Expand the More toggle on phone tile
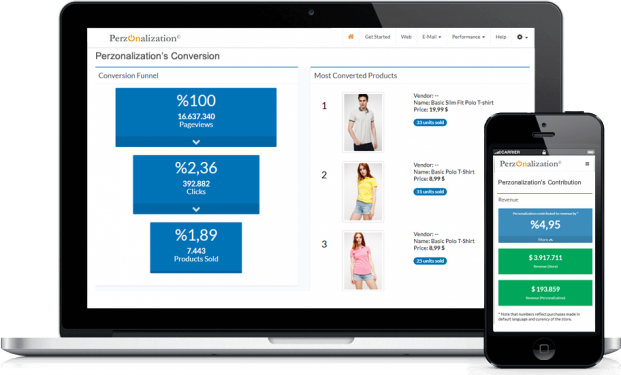621x375 pixels. tap(545, 240)
